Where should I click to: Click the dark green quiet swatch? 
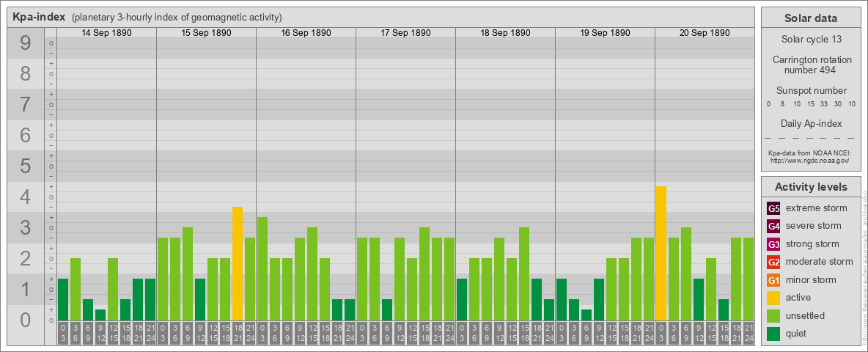773,333
